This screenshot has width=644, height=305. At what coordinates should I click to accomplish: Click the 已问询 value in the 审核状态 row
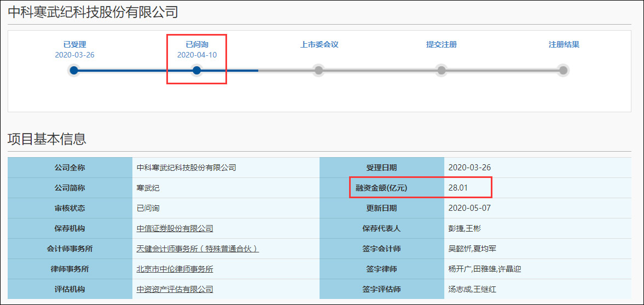[x=148, y=208]
